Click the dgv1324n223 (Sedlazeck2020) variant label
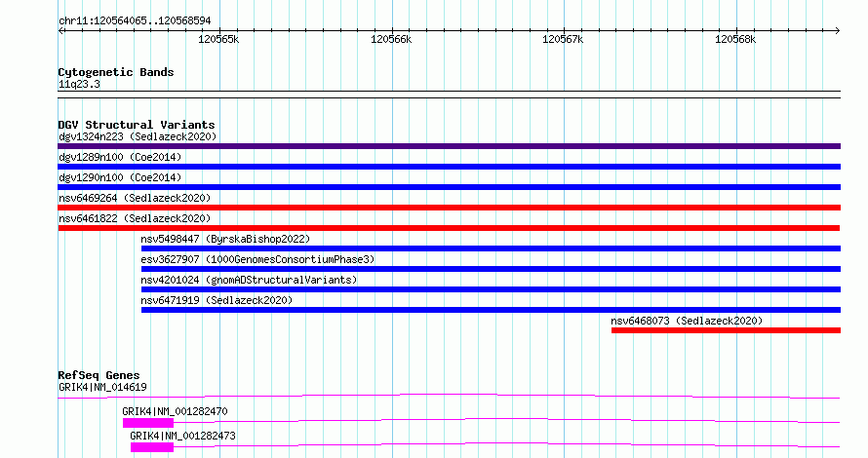Image resolution: width=868 pixels, height=458 pixels. pos(138,136)
